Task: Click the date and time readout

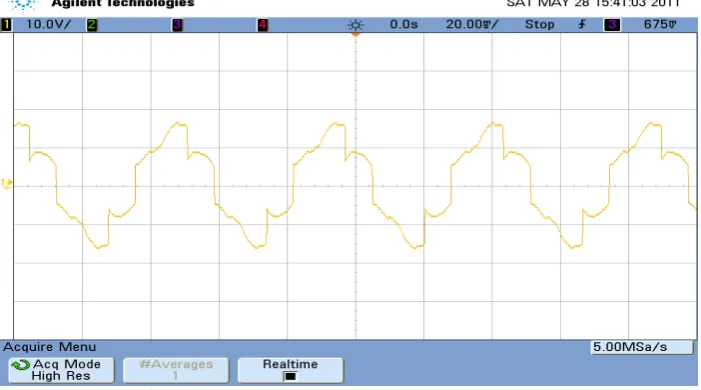Action: tap(593, 4)
